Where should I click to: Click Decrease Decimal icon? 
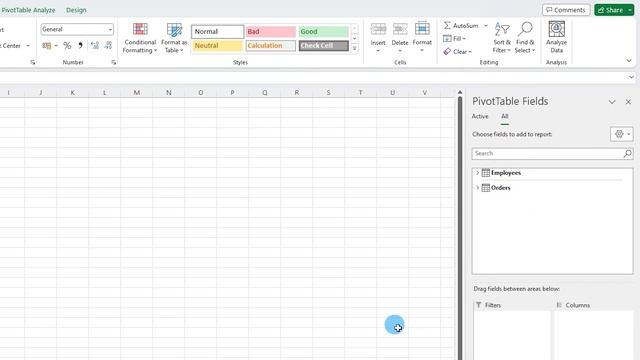[x=108, y=45]
